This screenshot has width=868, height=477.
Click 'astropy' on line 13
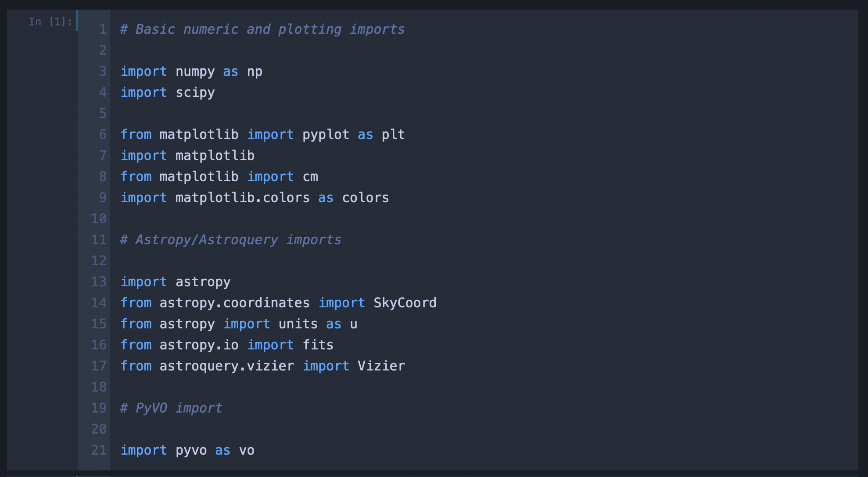(203, 282)
